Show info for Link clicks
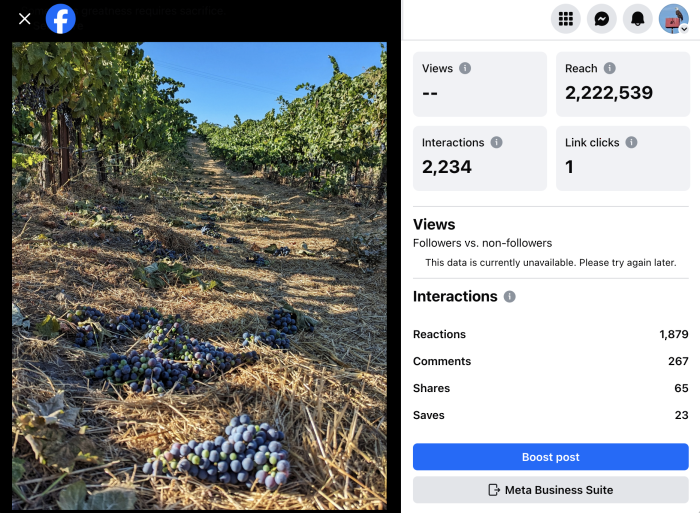 (631, 143)
